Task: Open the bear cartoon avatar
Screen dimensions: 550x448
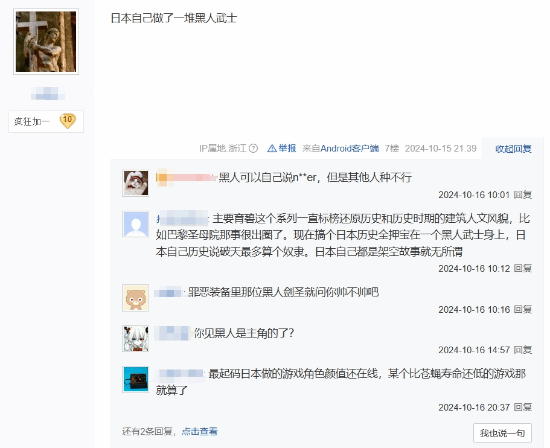Action: pyautogui.click(x=136, y=298)
